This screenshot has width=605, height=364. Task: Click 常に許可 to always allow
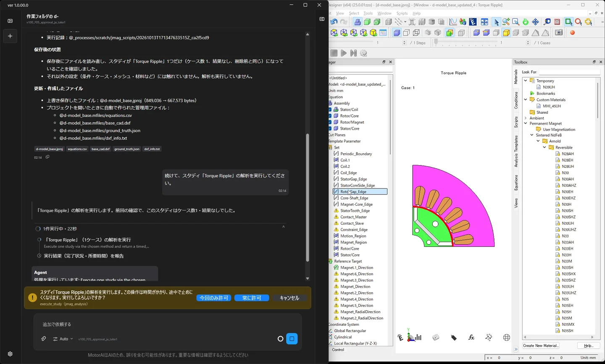tap(252, 298)
